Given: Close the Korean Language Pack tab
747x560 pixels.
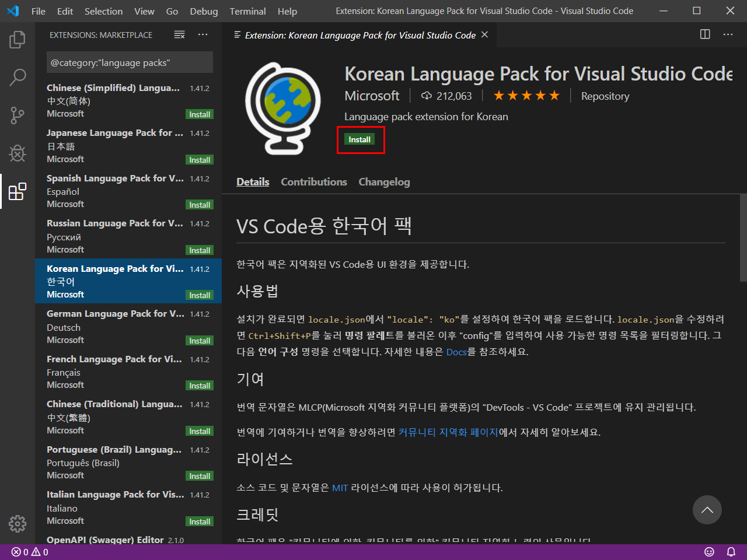Looking at the screenshot, I should pyautogui.click(x=484, y=35).
